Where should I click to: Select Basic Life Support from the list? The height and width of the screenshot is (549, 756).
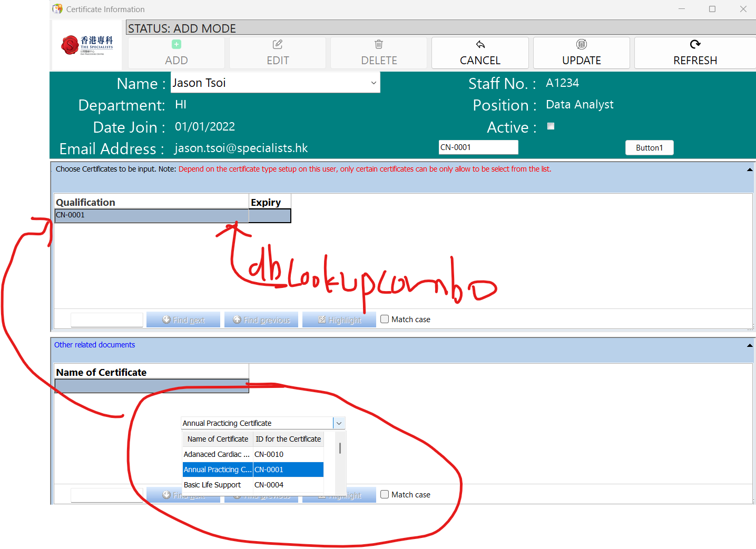point(212,485)
